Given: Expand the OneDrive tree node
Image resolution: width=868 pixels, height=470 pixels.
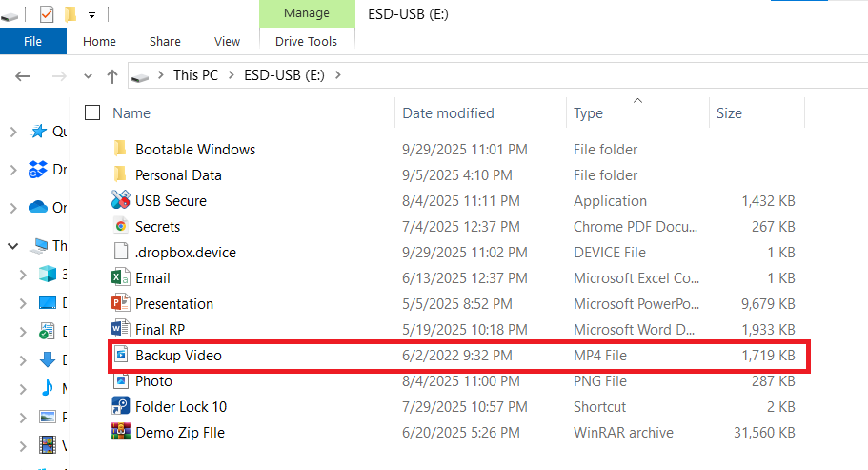Looking at the screenshot, I should click(x=13, y=208).
